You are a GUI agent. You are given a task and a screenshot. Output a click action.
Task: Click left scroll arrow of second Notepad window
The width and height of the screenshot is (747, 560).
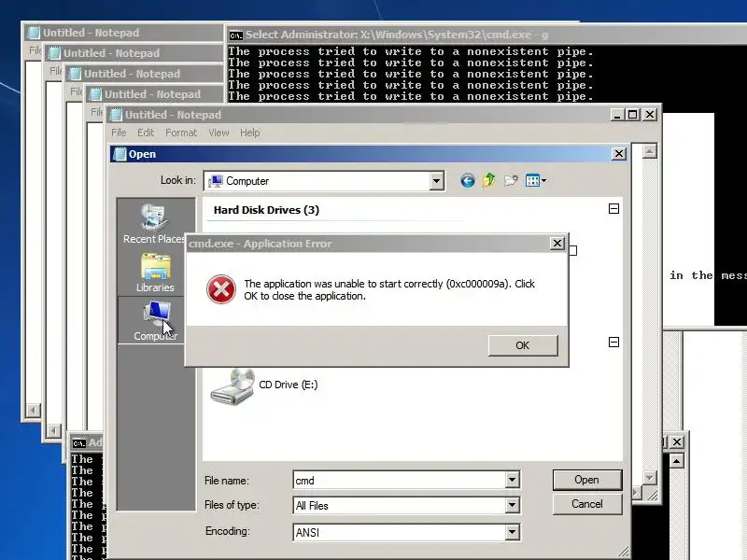click(54, 431)
